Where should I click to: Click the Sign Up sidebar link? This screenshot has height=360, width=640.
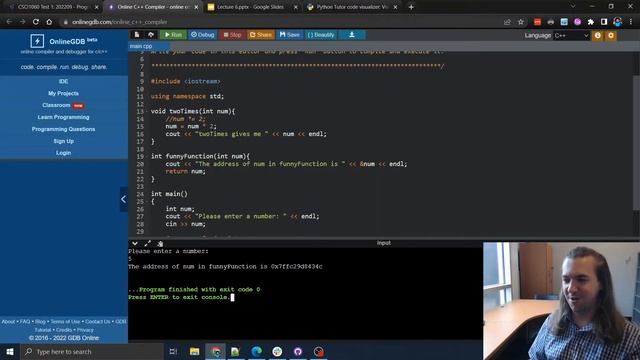63,141
